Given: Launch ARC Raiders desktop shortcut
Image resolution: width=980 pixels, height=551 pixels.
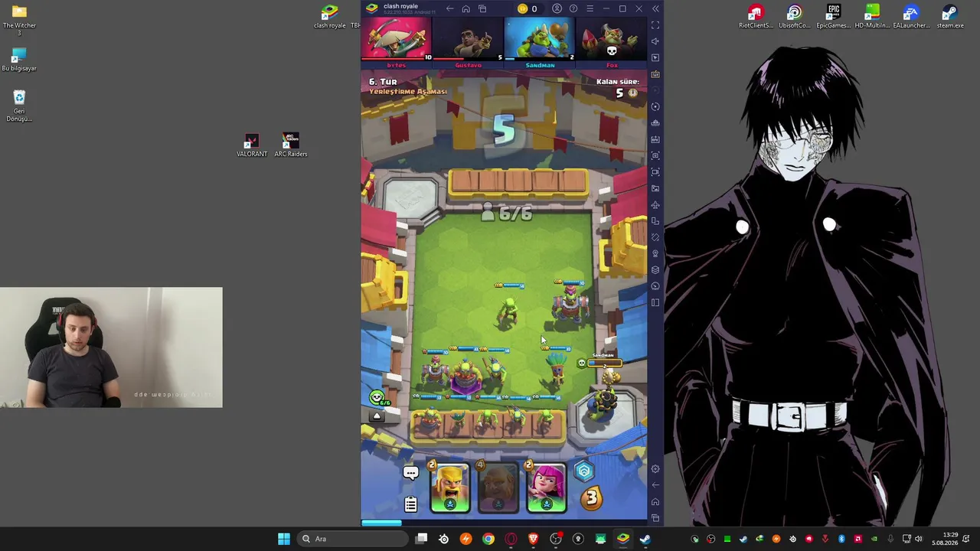Looking at the screenshot, I should 291,145.
